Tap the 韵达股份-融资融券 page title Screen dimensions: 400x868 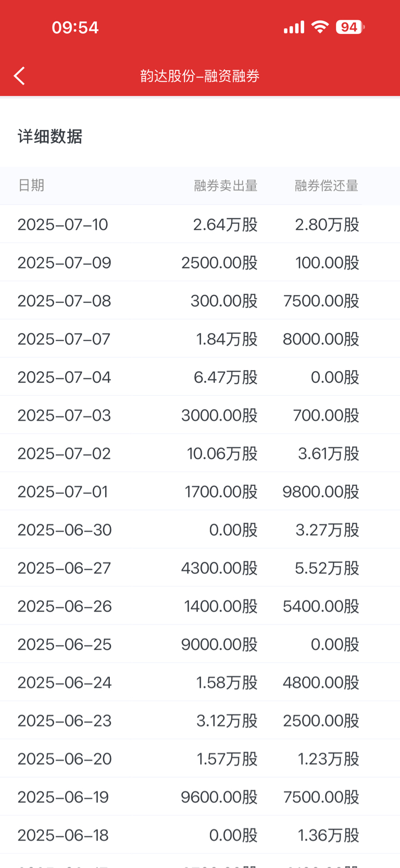tap(200, 76)
